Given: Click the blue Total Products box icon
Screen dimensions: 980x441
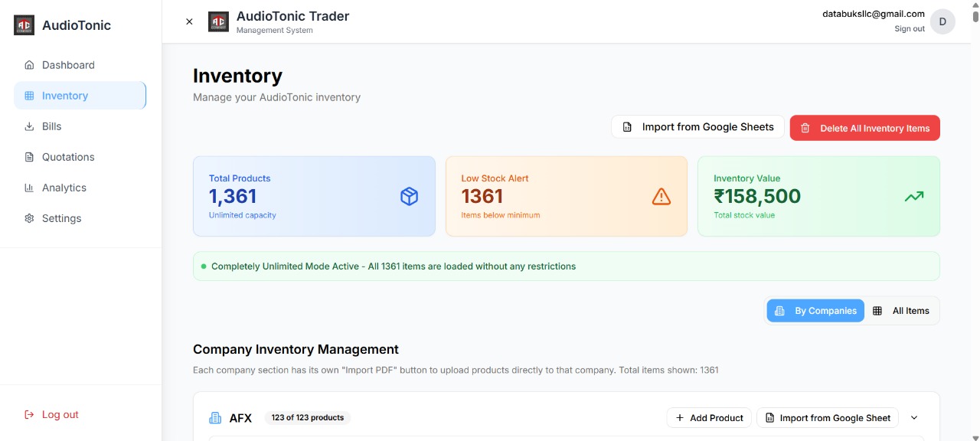Looking at the screenshot, I should [409, 197].
